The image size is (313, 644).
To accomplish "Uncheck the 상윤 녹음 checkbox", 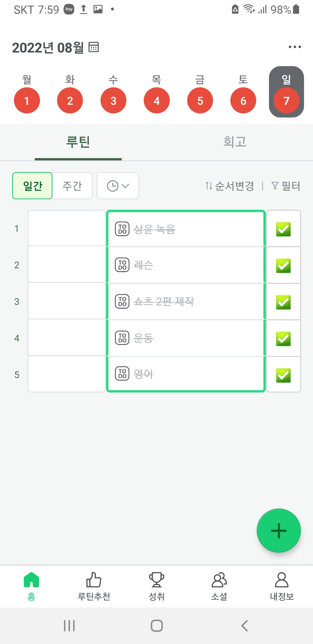I will (283, 229).
